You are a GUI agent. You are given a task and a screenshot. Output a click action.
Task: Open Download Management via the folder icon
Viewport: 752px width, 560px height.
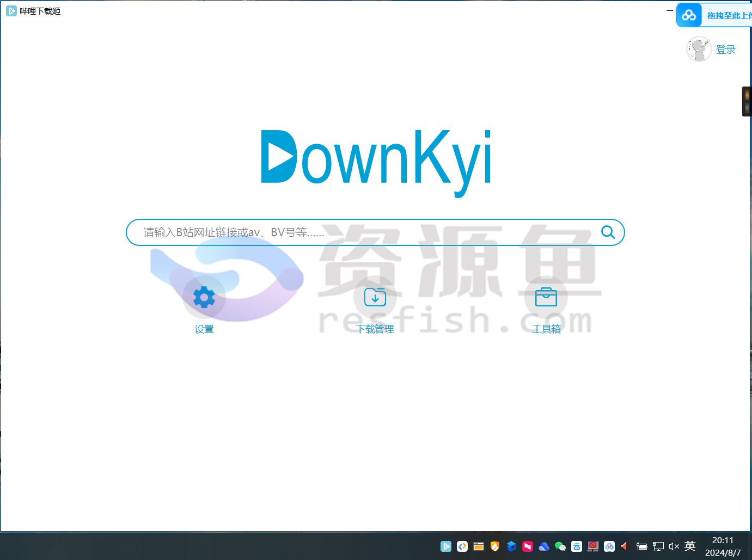coord(375,297)
